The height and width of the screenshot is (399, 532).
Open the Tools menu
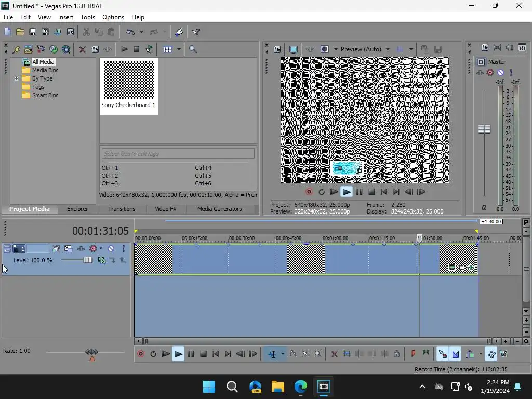pos(87,17)
